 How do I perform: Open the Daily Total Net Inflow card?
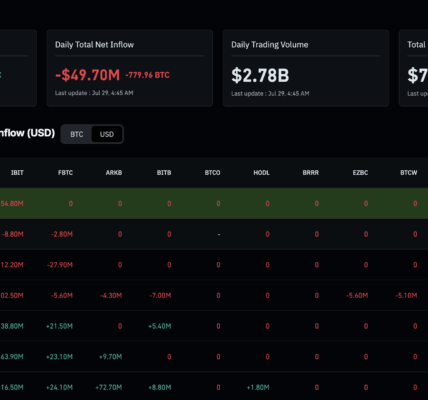click(x=130, y=68)
